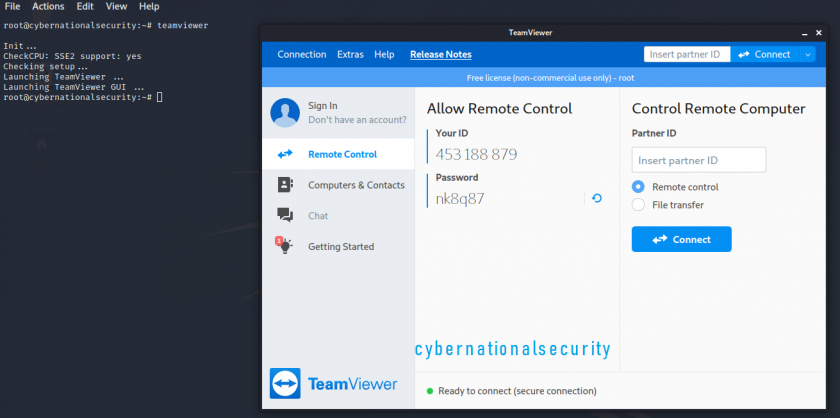Screen dimensions: 840x418
Task: Open Computers & Contacts section
Action: (x=338, y=185)
